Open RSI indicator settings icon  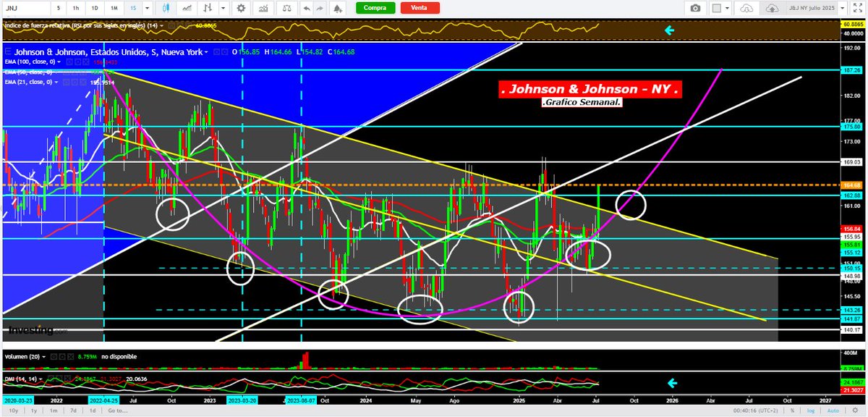[x=179, y=25]
